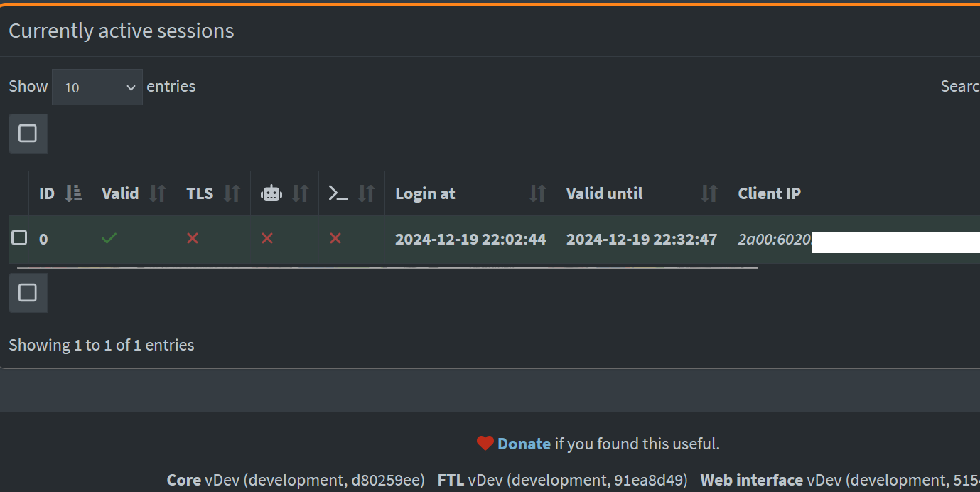Click the red X in the TLS column
The width and height of the screenshot is (980, 492).
(x=193, y=239)
